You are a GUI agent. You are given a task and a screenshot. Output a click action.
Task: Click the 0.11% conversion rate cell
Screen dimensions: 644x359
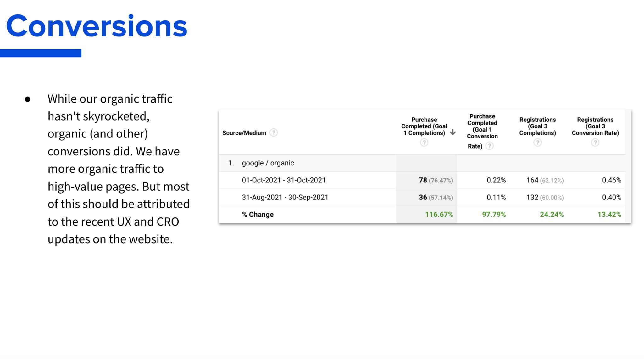[x=496, y=197]
